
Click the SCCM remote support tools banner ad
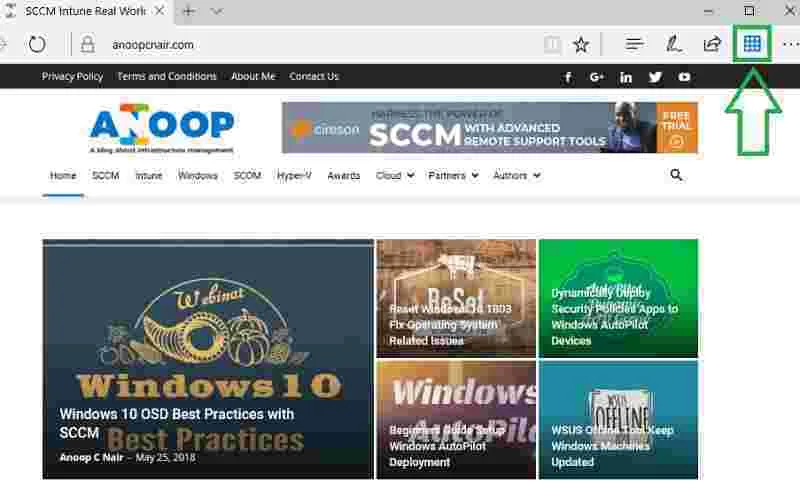click(490, 128)
